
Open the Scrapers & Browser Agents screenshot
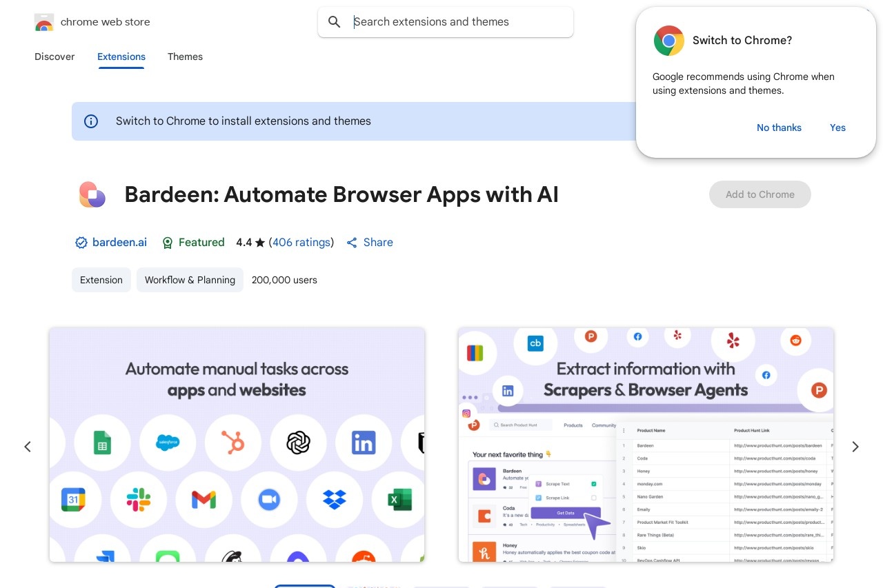(646, 445)
